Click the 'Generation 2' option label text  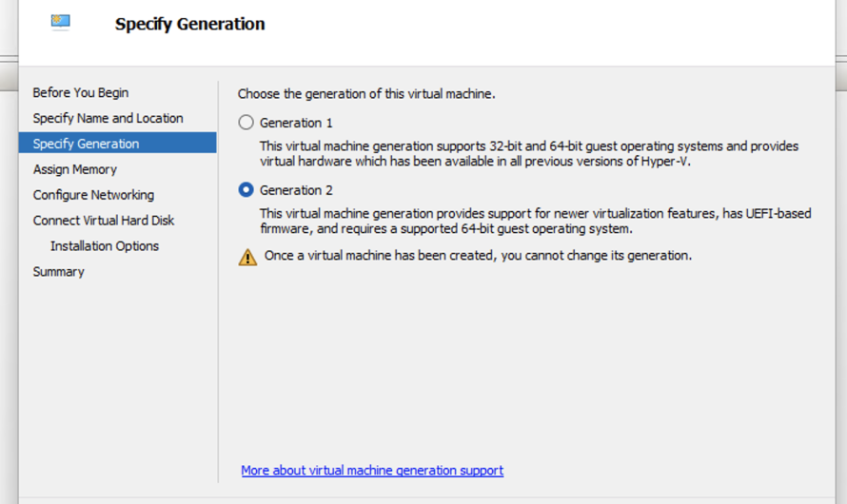click(296, 190)
